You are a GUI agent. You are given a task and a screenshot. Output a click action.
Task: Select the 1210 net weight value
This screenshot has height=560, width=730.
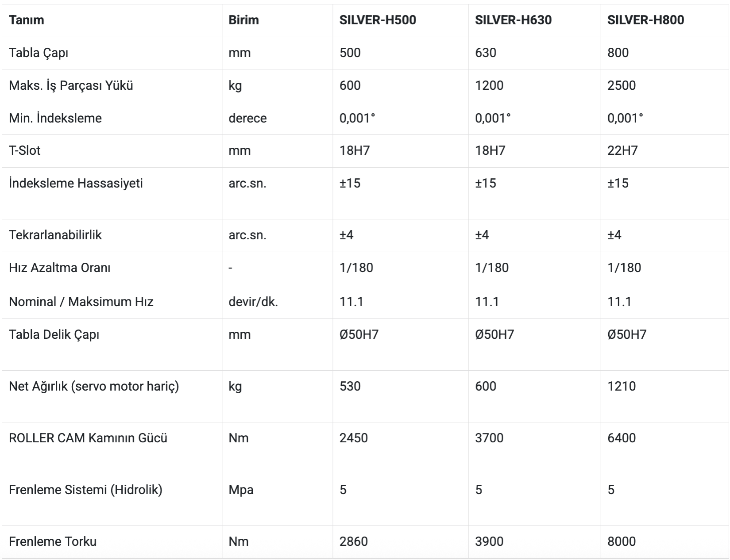pyautogui.click(x=621, y=387)
